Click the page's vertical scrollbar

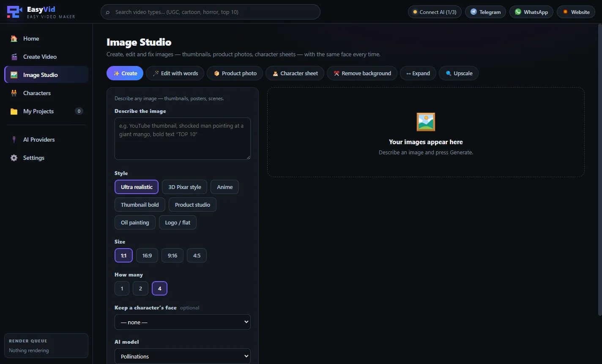600,169
